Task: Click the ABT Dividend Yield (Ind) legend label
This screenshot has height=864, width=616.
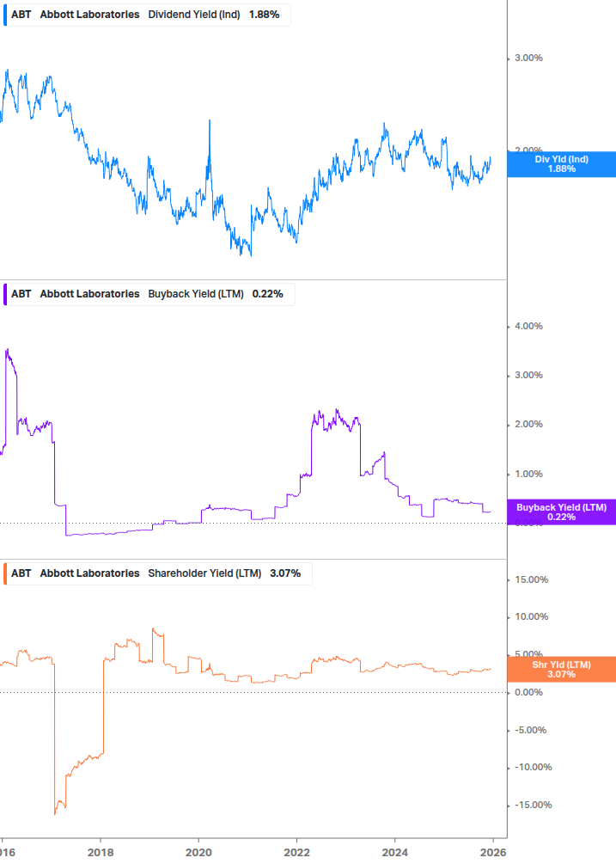Action: [146, 15]
